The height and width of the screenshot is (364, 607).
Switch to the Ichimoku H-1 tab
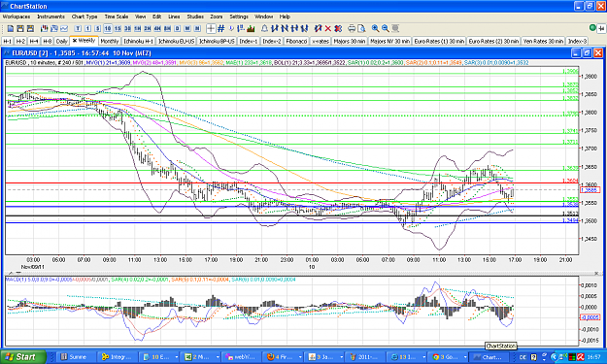pyautogui.click(x=139, y=41)
